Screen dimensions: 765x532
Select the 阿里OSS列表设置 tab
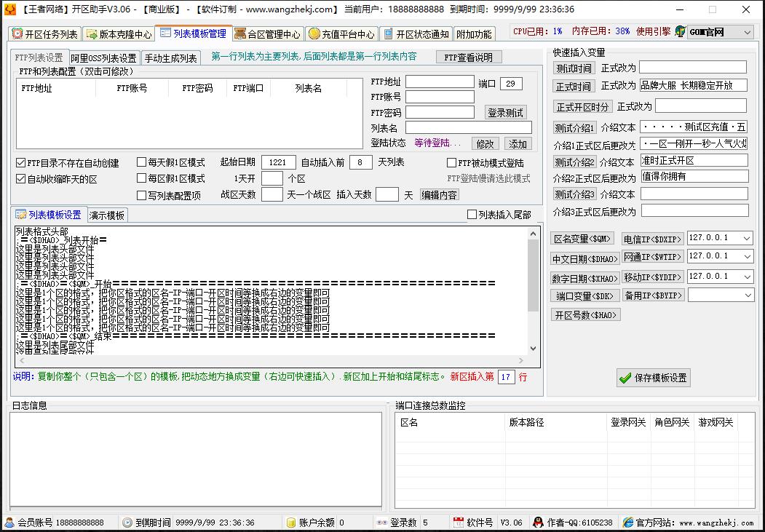tap(104, 58)
